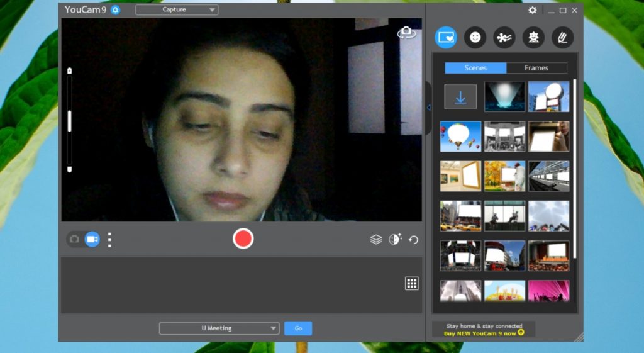Screen dimensions: 644x353
Task: Apply the autumn painter scene
Action: pyautogui.click(x=505, y=176)
